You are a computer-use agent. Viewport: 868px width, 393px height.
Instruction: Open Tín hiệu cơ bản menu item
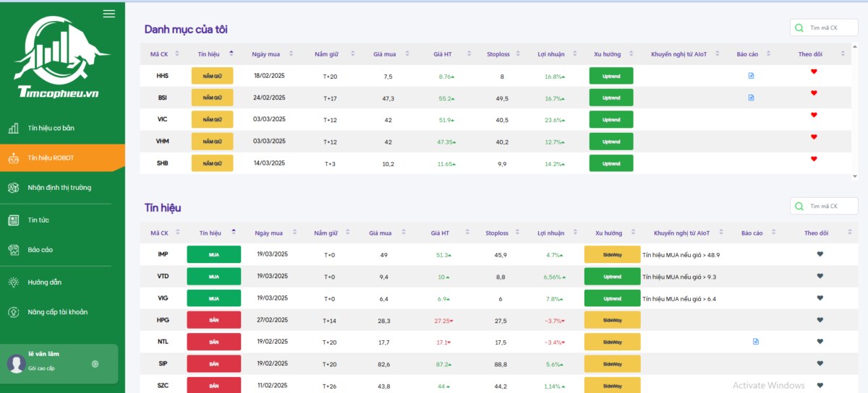51,129
